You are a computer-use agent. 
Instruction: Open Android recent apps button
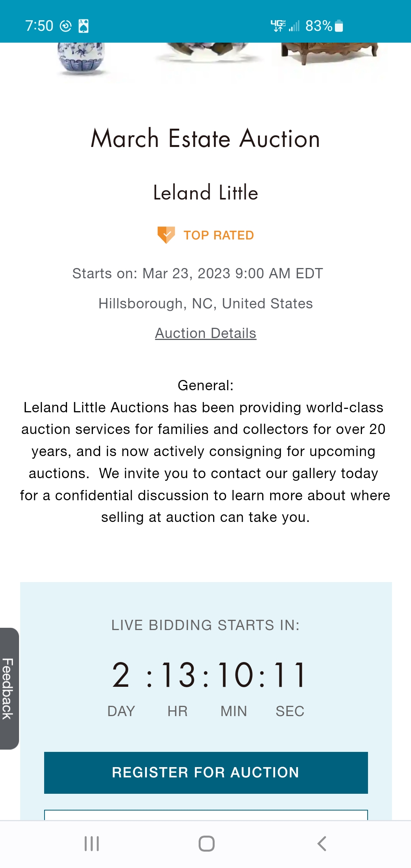[x=92, y=844]
